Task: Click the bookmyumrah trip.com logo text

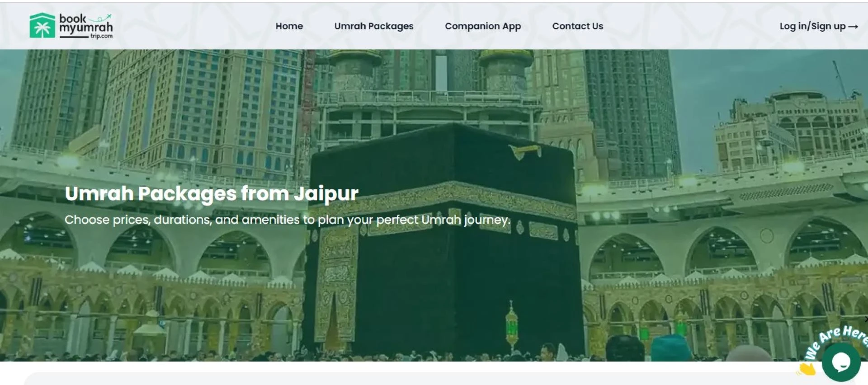Action: click(x=85, y=26)
